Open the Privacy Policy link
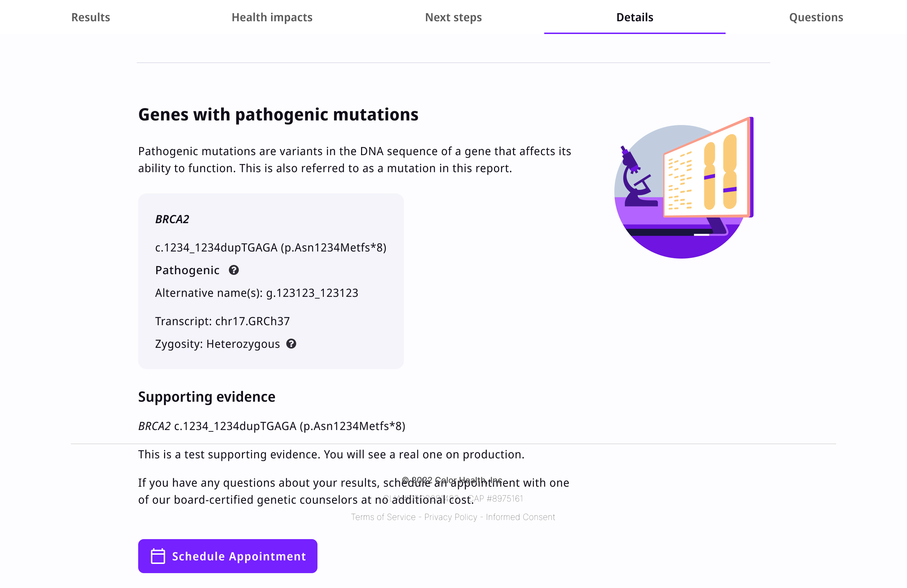907x588 pixels. point(450,517)
